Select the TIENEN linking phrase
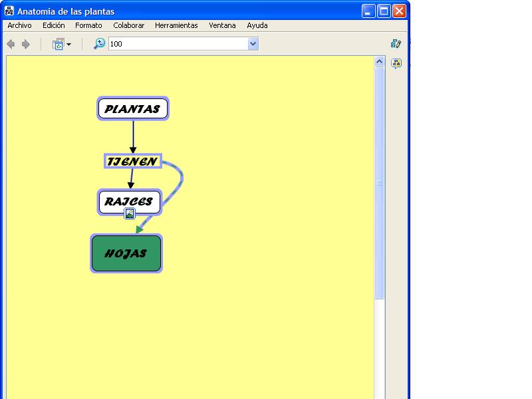The image size is (532, 399). click(132, 162)
